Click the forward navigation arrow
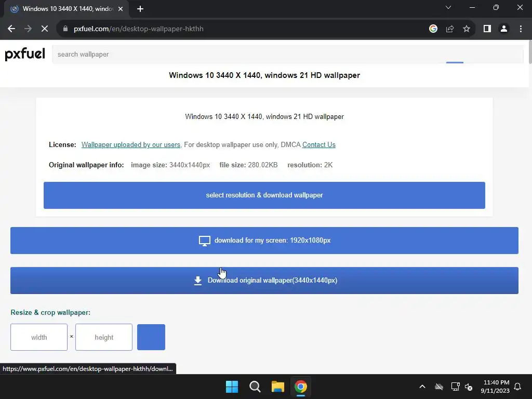This screenshot has width=532, height=399. pyautogui.click(x=28, y=29)
